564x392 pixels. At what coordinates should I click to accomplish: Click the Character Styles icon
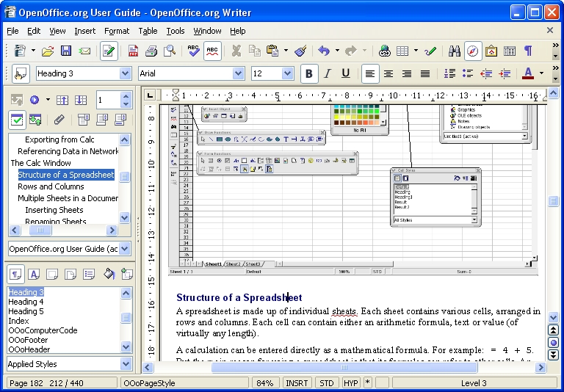pyautogui.click(x=34, y=274)
